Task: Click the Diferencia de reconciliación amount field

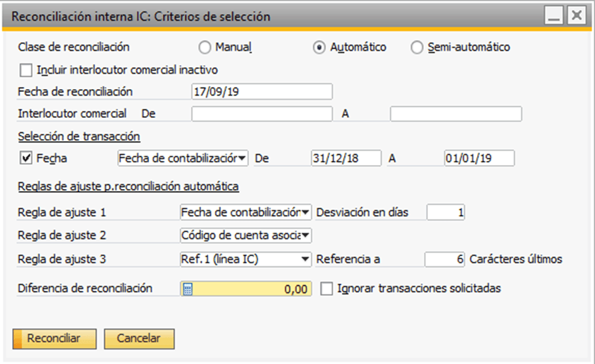Action: click(x=246, y=289)
